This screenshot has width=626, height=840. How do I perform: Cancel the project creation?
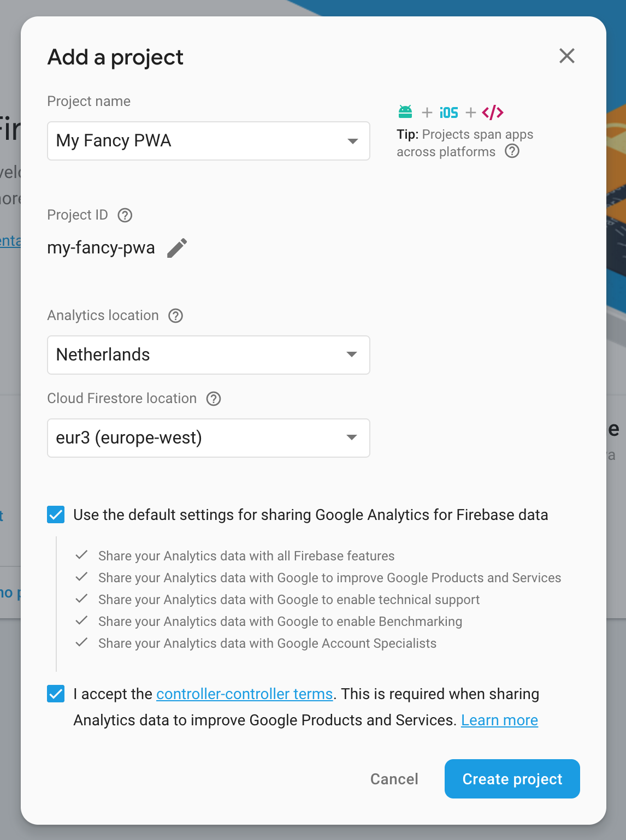[x=394, y=779]
